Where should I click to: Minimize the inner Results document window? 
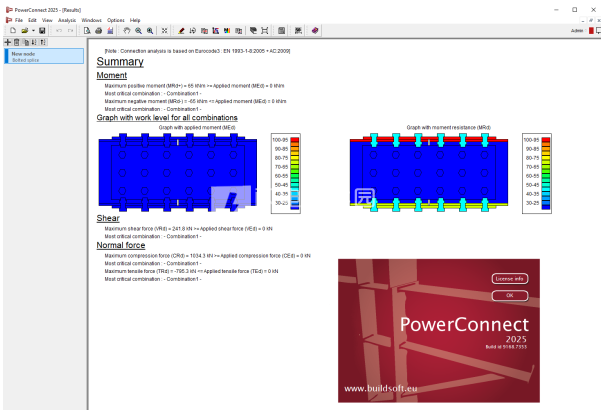coord(583,20)
